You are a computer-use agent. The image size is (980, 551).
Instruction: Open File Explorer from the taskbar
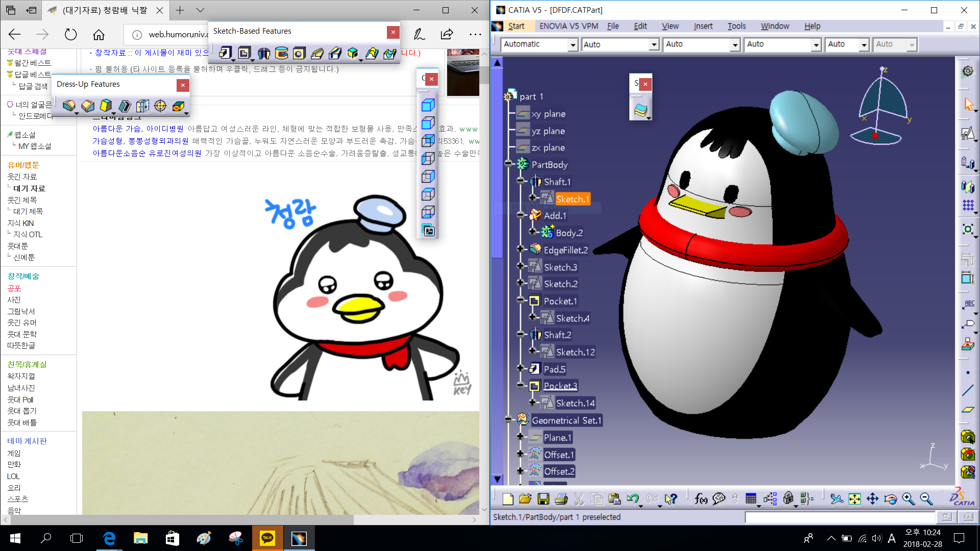(140, 538)
